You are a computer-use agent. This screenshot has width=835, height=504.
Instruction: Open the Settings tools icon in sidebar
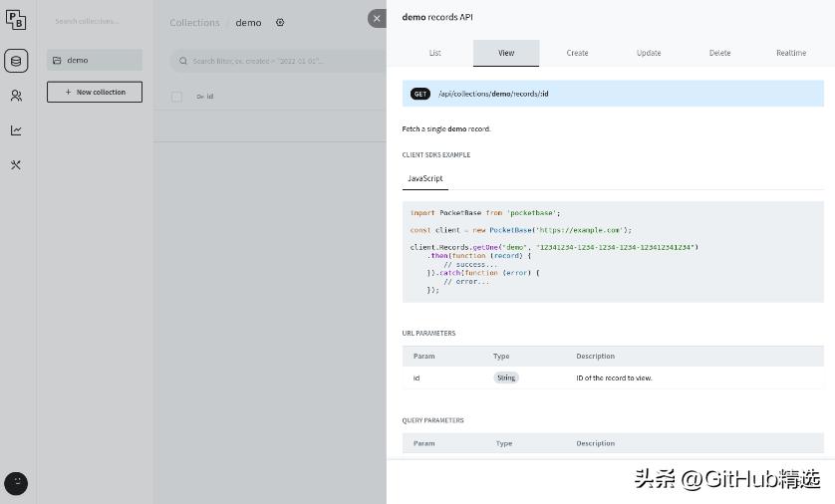click(x=16, y=165)
